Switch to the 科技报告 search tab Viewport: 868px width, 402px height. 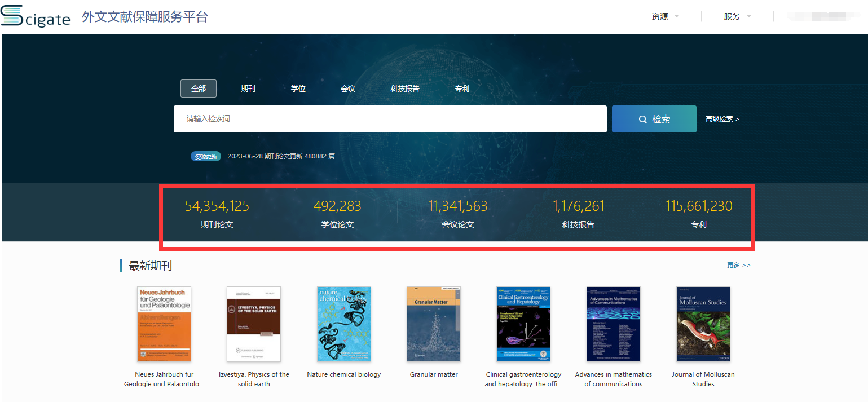[405, 89]
